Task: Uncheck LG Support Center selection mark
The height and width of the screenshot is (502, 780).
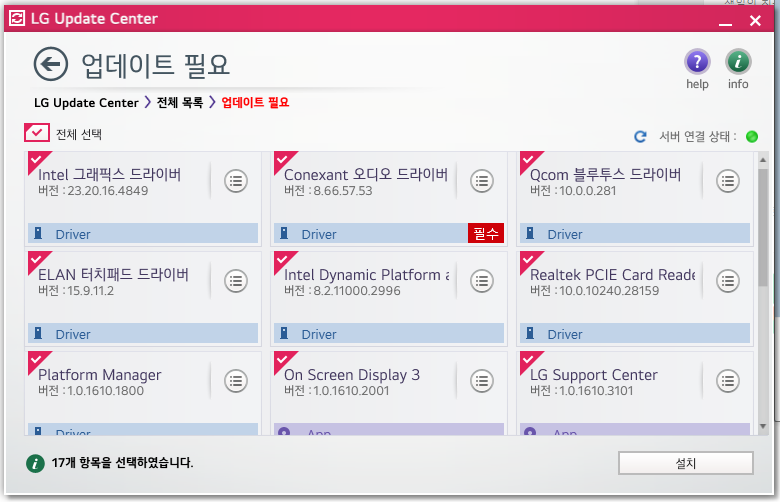Action: click(529, 360)
